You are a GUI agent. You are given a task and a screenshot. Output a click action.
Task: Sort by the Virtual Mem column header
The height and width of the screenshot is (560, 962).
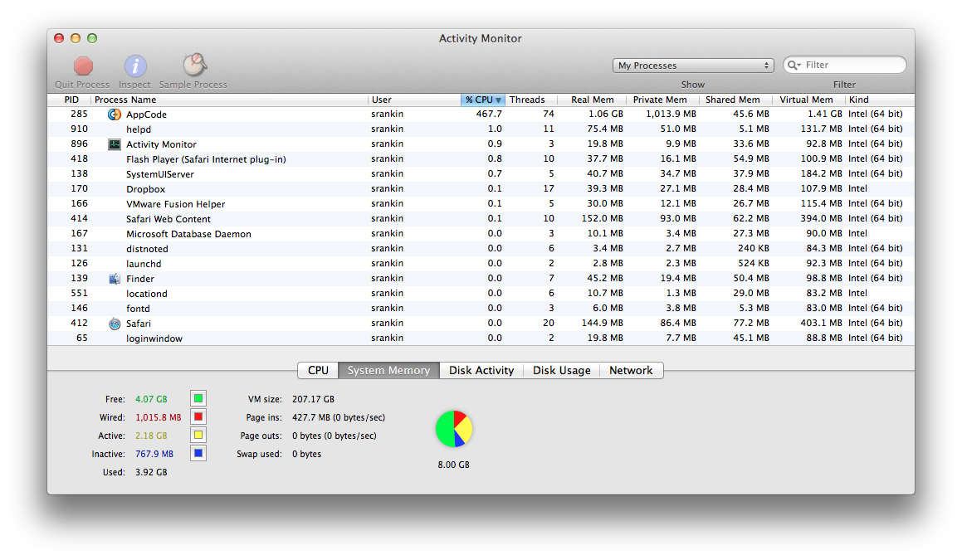point(808,100)
